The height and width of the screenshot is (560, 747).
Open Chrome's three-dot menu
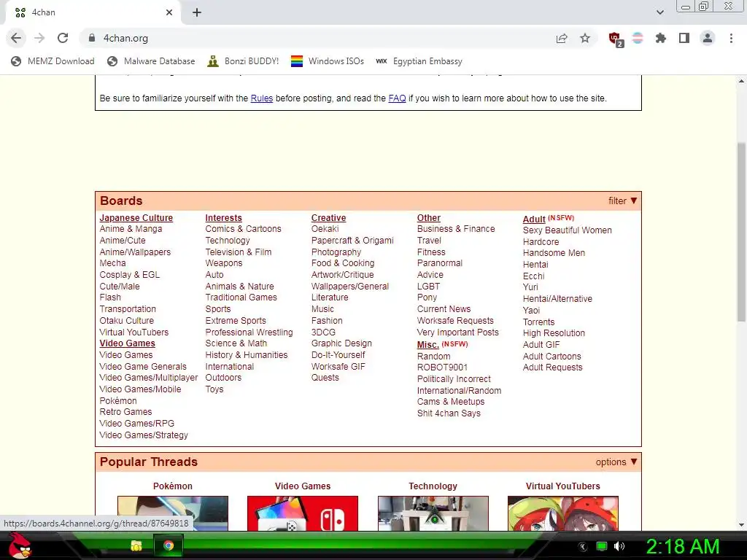tap(731, 38)
